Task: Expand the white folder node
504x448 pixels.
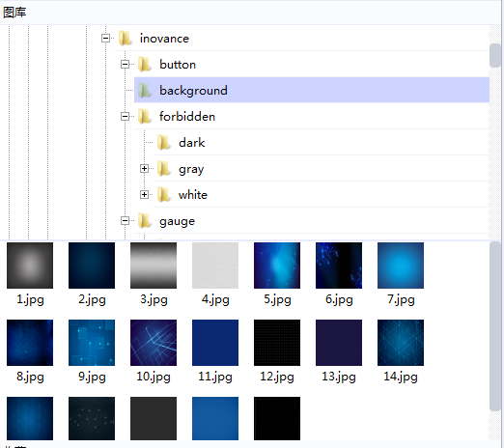Action: click(144, 194)
